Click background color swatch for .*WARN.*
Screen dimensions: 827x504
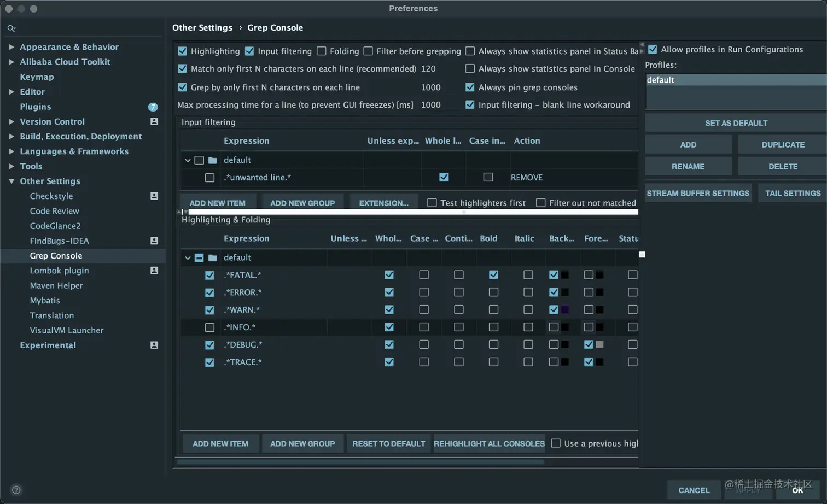pos(565,310)
